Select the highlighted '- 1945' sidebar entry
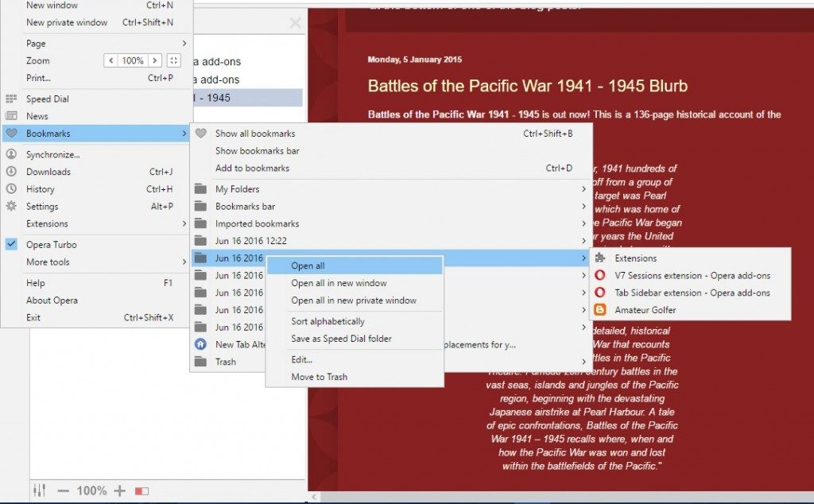 click(x=247, y=98)
